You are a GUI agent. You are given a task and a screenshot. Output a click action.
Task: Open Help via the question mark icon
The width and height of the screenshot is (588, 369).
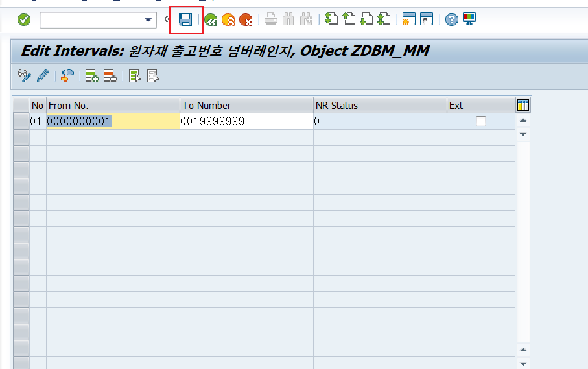point(451,19)
